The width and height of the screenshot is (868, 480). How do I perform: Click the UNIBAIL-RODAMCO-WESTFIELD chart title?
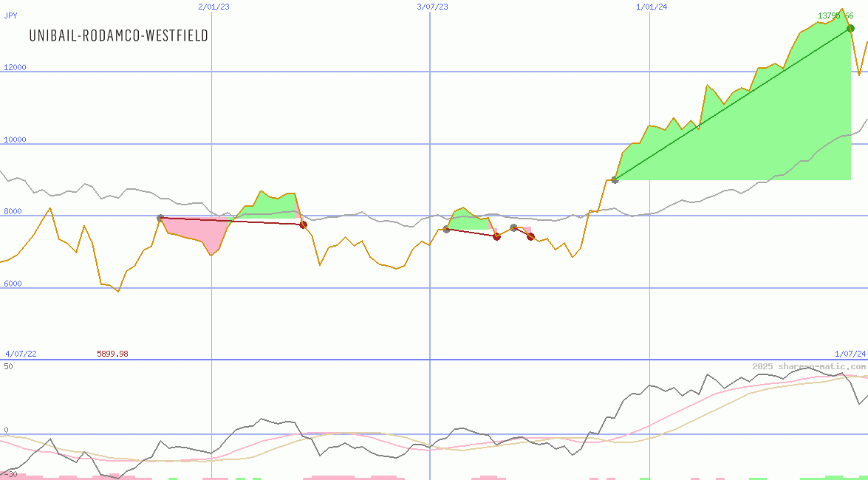(x=118, y=36)
